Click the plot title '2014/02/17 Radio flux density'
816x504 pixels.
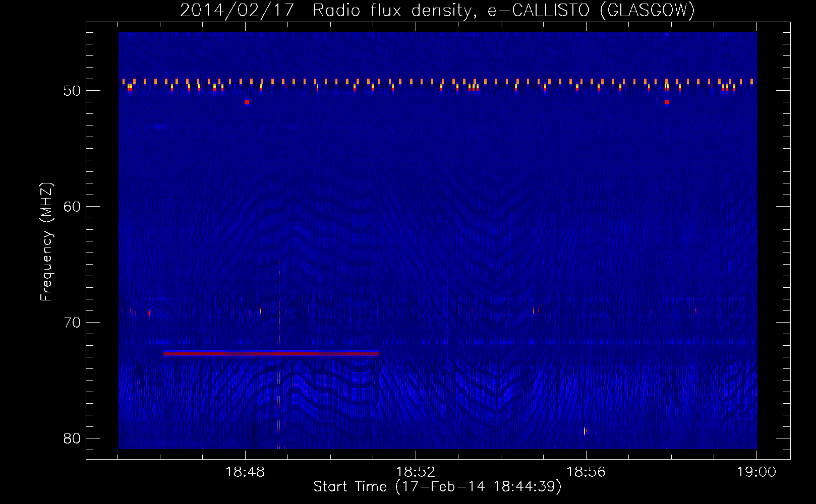point(329,10)
